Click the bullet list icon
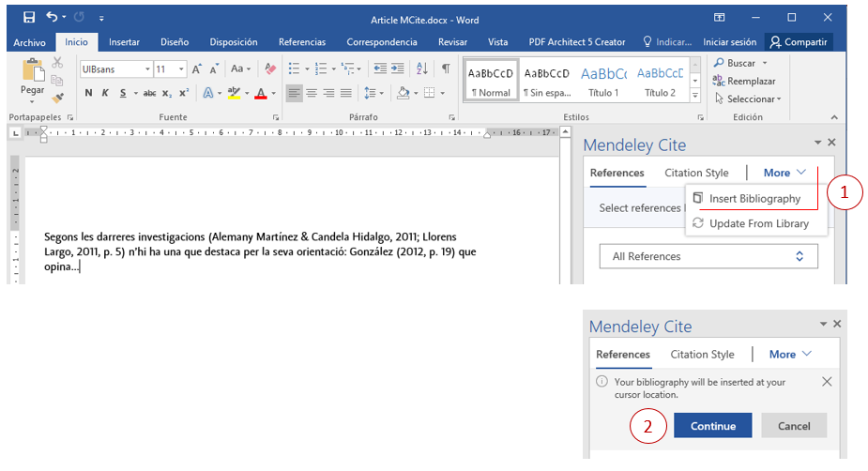The image size is (868, 471). click(x=294, y=68)
